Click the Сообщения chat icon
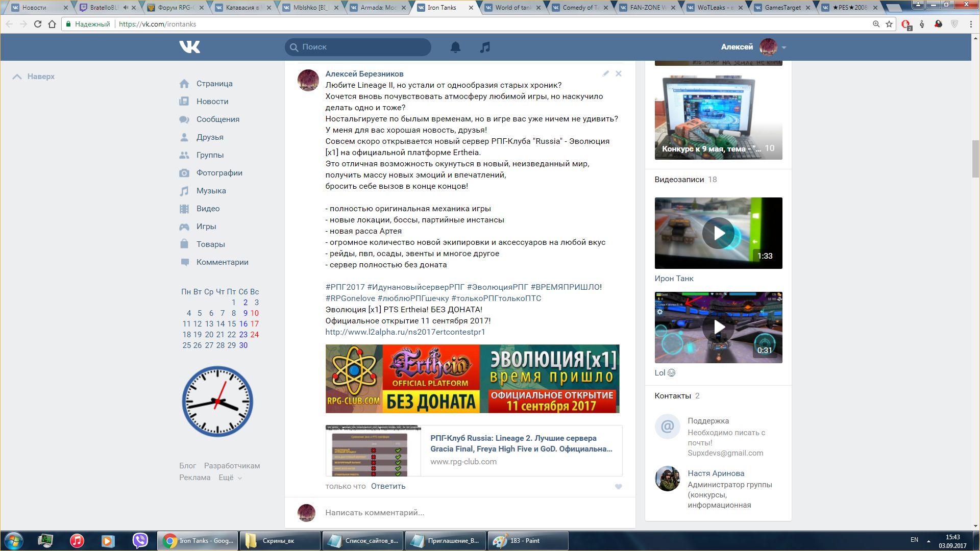The width and height of the screenshot is (980, 551). click(x=184, y=119)
